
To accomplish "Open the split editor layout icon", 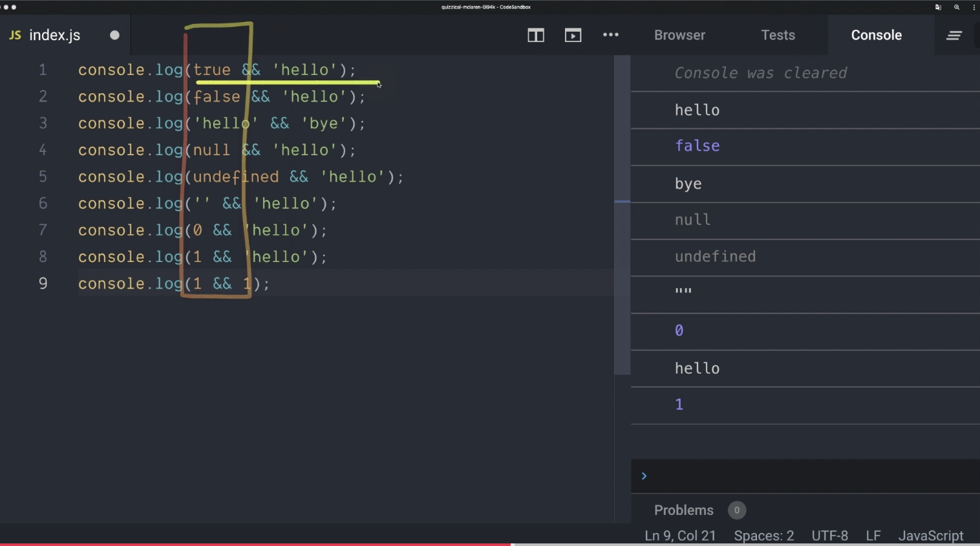I will pos(536,36).
